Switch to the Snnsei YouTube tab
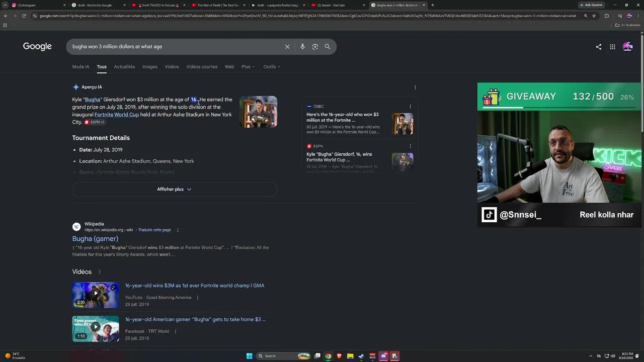 (x=338, y=5)
